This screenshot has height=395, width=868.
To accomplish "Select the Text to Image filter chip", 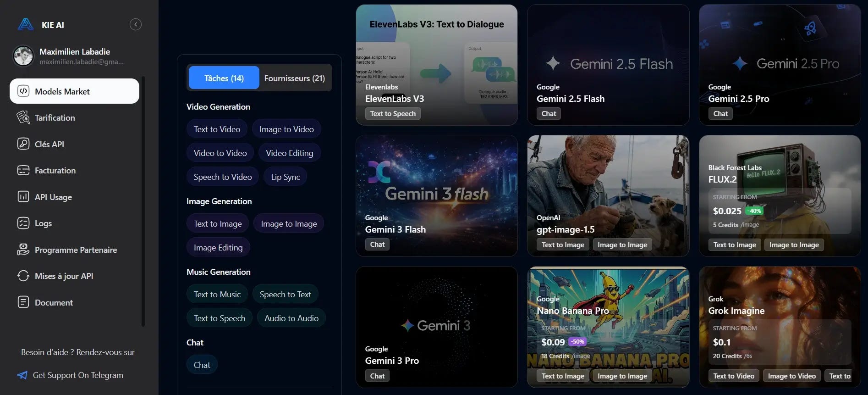I will click(x=218, y=223).
